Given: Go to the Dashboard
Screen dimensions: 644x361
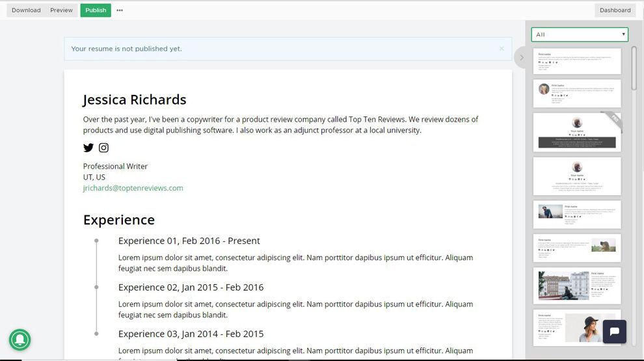Looking at the screenshot, I should tap(615, 10).
